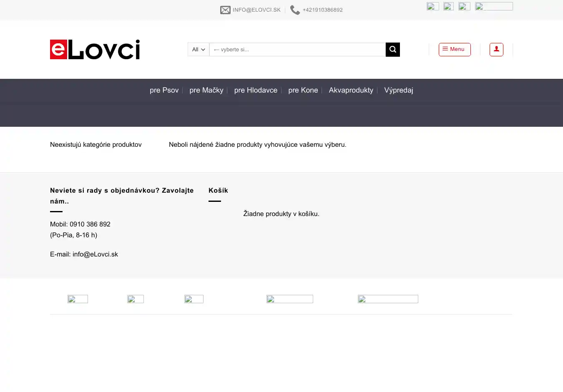563x392 pixels.
Task: Expand the All category dropdown
Action: point(199,50)
